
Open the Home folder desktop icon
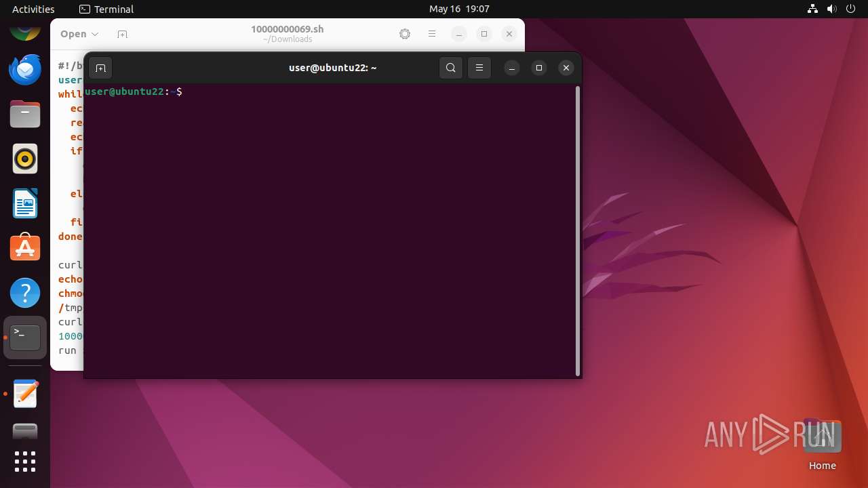click(x=822, y=445)
